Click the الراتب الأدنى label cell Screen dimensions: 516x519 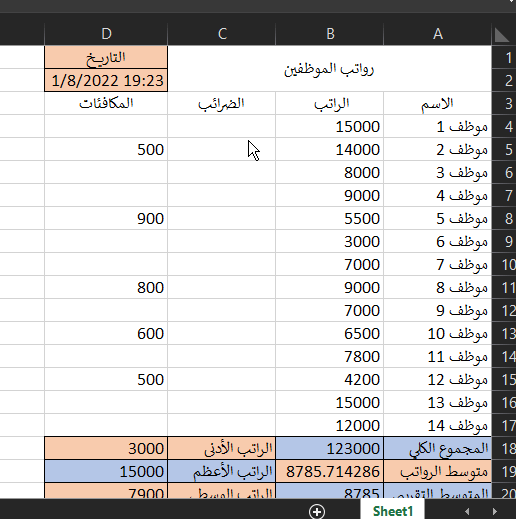click(x=222, y=448)
